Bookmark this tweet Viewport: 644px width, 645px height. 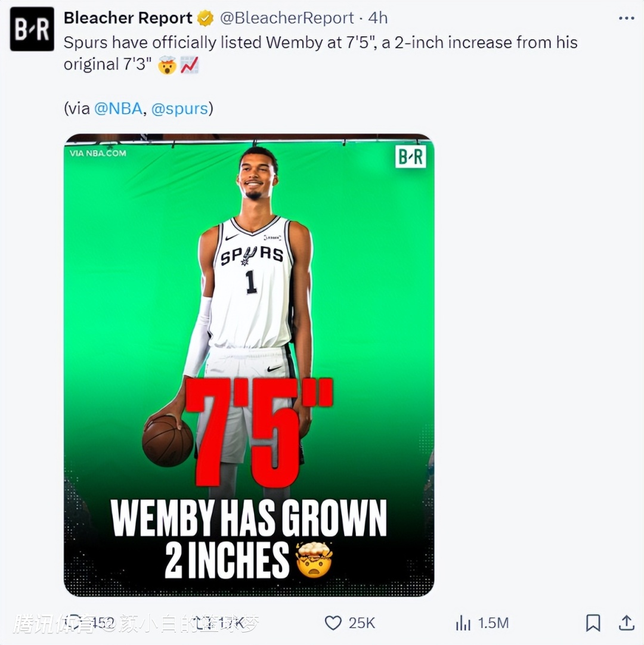(x=593, y=623)
